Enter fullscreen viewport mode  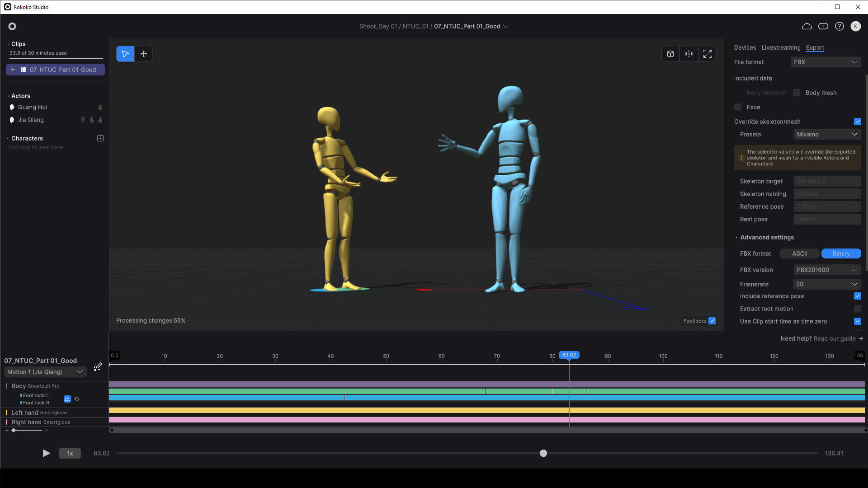pyautogui.click(x=708, y=54)
